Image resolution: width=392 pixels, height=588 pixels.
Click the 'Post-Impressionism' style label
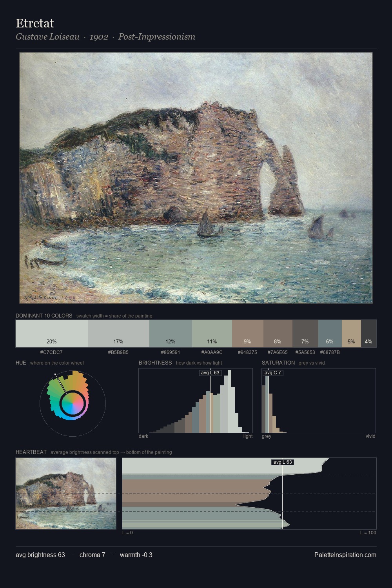(x=157, y=37)
